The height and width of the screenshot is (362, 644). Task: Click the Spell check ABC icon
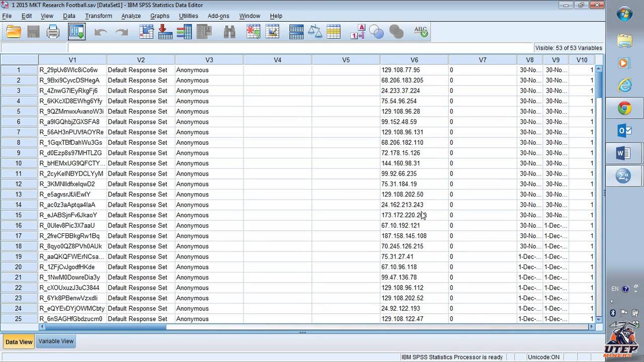pyautogui.click(x=421, y=32)
